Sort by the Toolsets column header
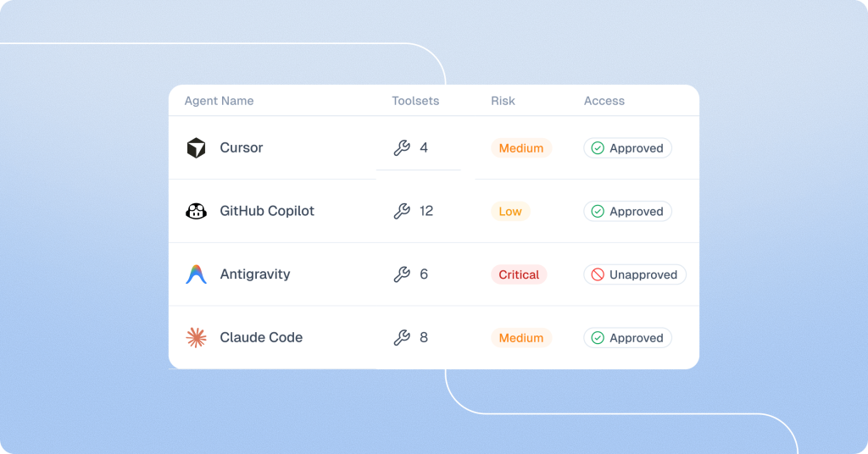Viewport: 868px width, 454px height. [x=415, y=101]
